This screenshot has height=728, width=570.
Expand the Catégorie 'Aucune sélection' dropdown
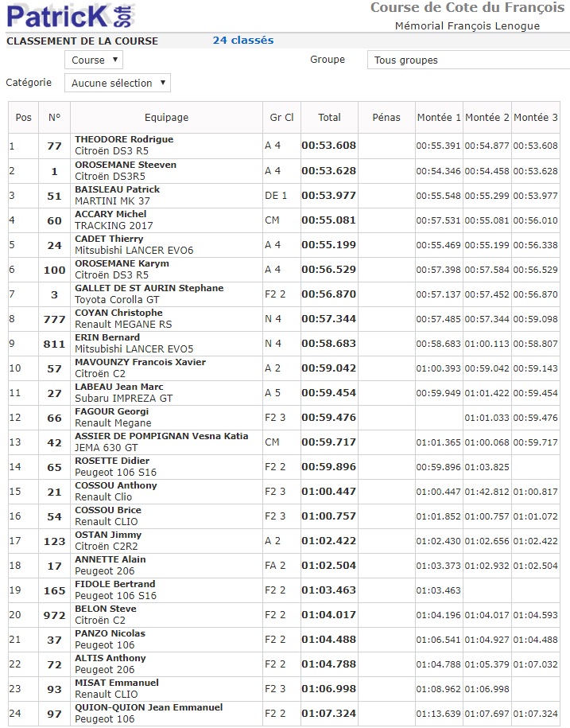pyautogui.click(x=118, y=83)
